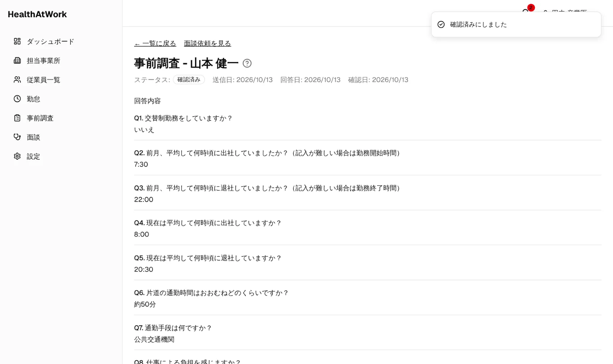
Task: Click question Q6 about 片道の通勤時間
Action: pyautogui.click(x=211, y=293)
